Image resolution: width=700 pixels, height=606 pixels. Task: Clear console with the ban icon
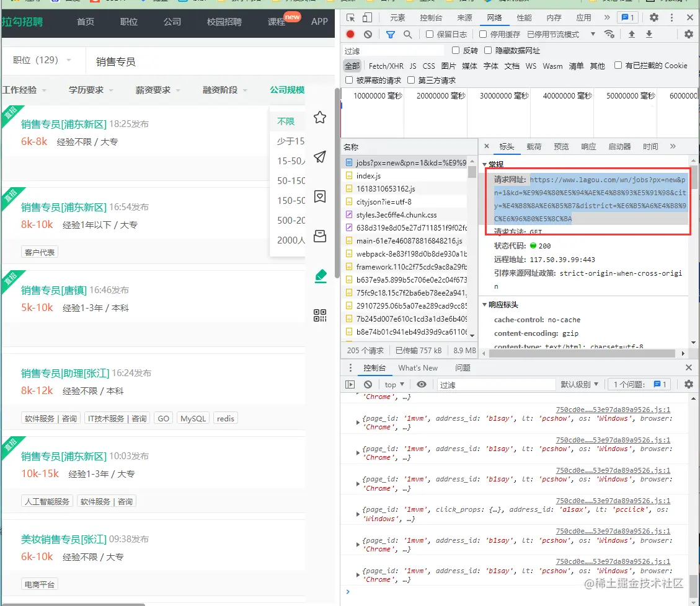pyautogui.click(x=368, y=384)
